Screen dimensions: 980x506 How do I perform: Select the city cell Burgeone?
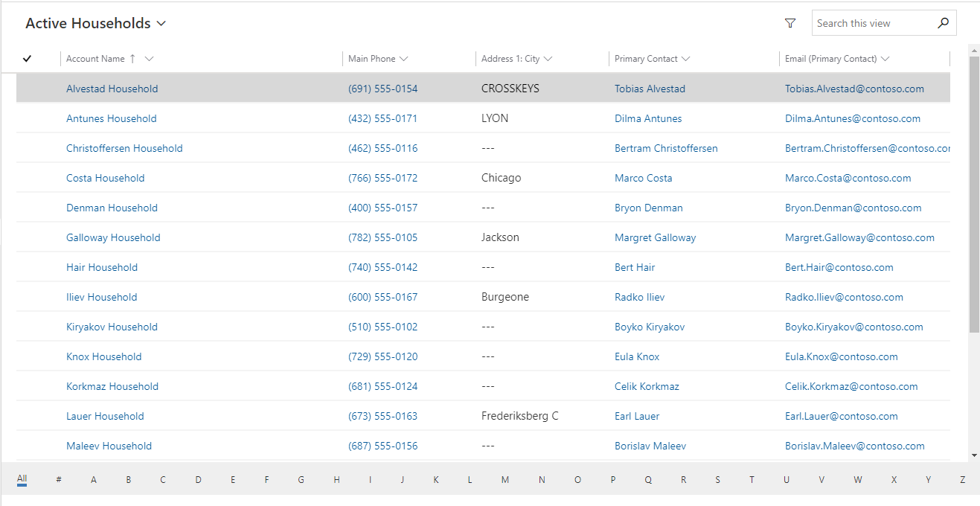pos(505,297)
